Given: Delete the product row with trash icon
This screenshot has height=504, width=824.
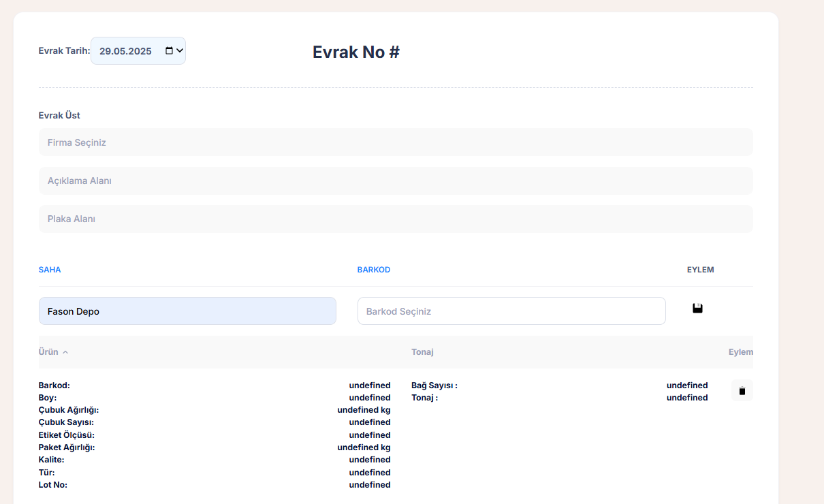Looking at the screenshot, I should (742, 391).
